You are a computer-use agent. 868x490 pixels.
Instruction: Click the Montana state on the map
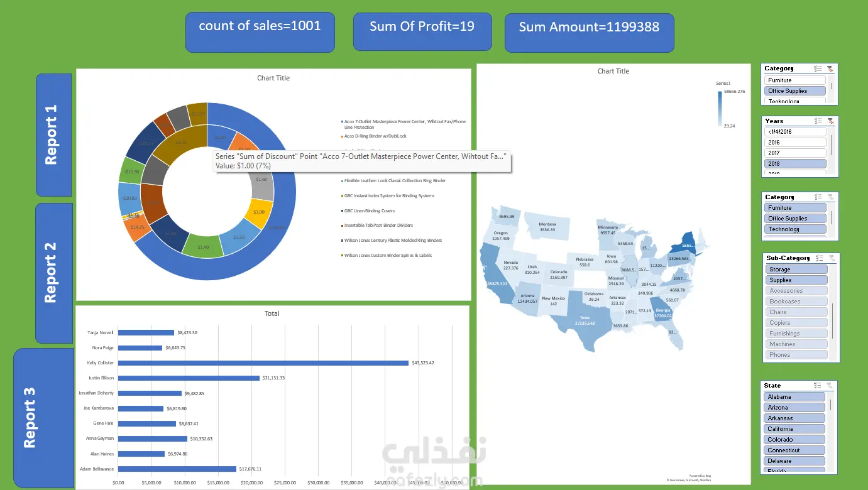tap(546, 227)
